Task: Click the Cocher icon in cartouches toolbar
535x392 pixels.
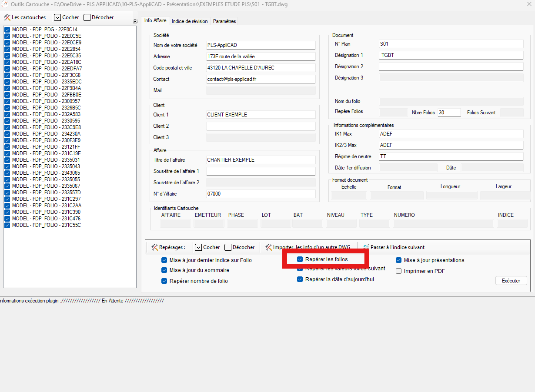Action: [x=57, y=17]
